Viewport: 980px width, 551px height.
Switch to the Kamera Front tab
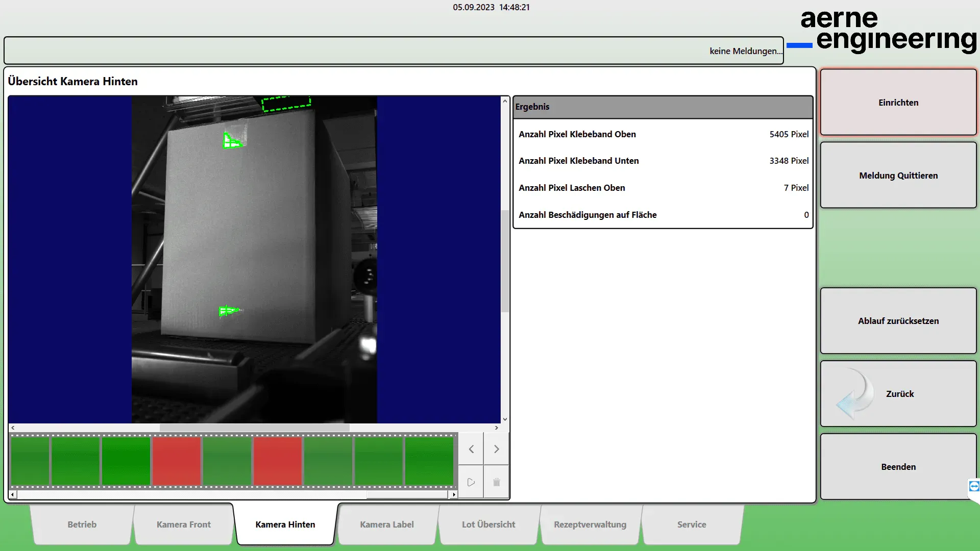click(x=183, y=524)
